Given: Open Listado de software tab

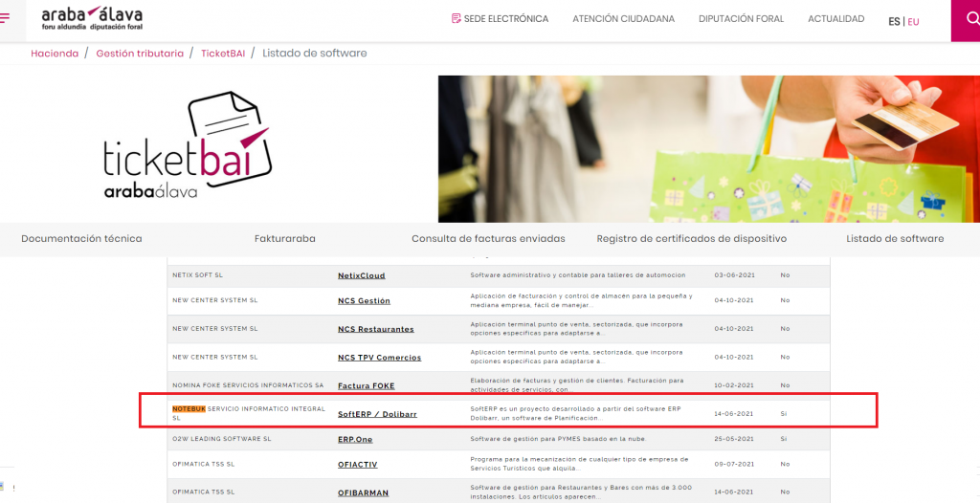Looking at the screenshot, I should coord(895,239).
